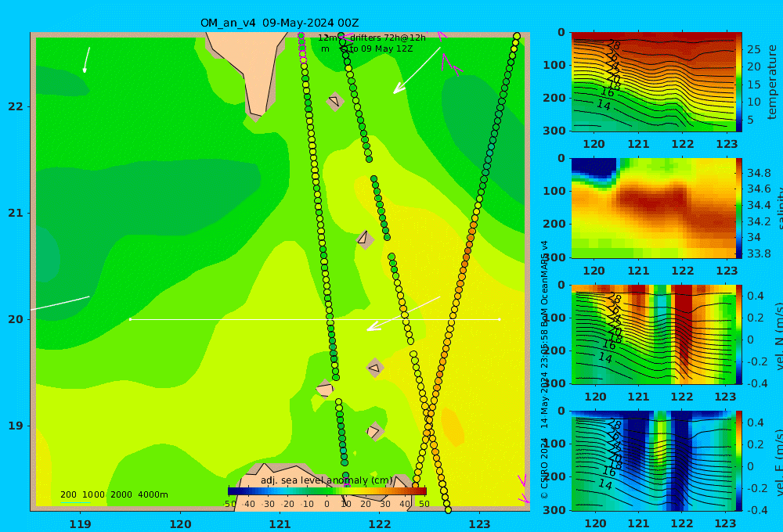This screenshot has height=532, width=783.
Task: Click latitude label 19 on main map
Action: [16, 426]
